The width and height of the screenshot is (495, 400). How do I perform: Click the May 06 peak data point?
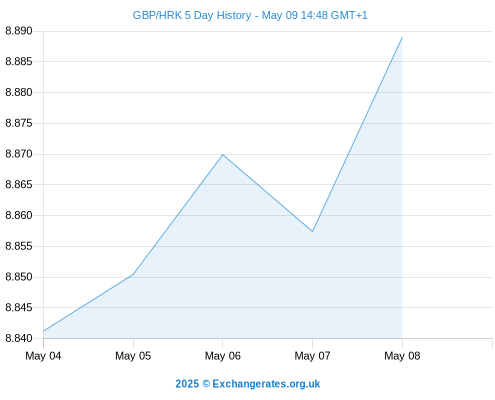tap(223, 155)
